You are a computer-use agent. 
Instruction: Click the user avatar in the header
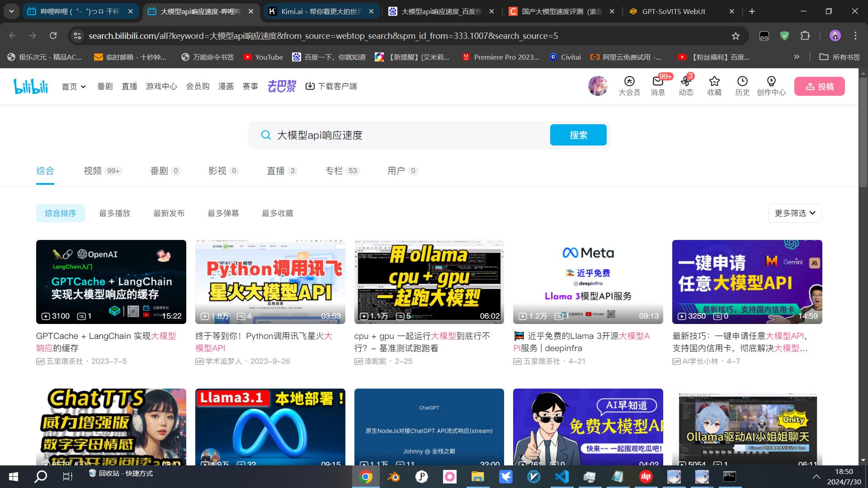[x=598, y=86]
